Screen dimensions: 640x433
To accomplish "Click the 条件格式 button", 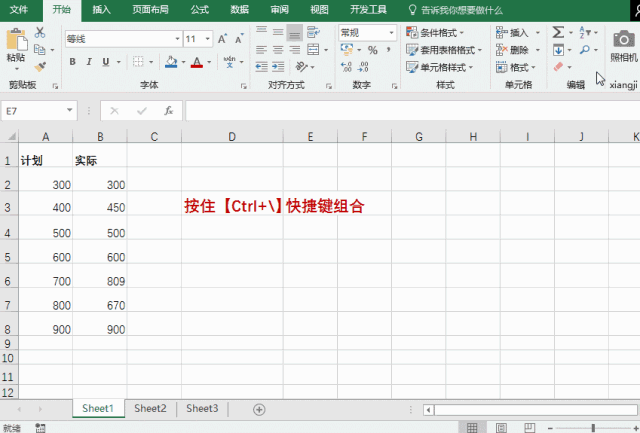I will click(441, 32).
